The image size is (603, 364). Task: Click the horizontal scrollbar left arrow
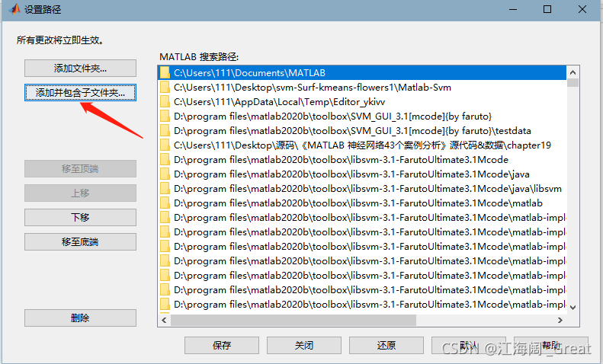[x=164, y=321]
